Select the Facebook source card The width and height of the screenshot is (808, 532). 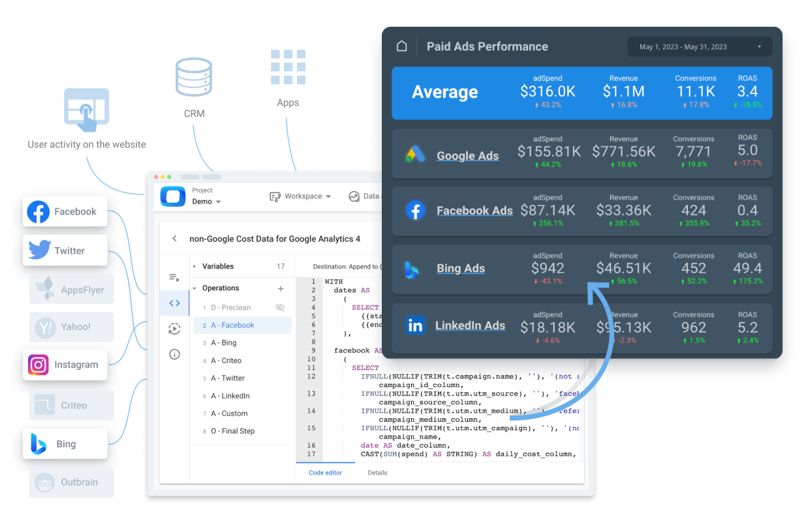tap(65, 211)
